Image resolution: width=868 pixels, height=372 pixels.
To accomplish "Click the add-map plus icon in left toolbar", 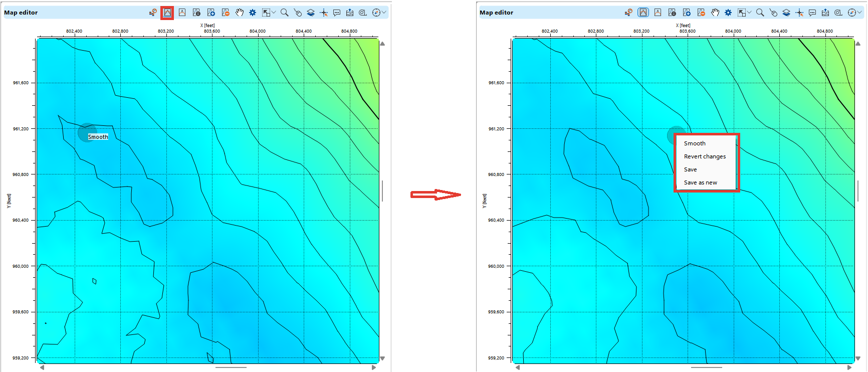I will pos(211,13).
